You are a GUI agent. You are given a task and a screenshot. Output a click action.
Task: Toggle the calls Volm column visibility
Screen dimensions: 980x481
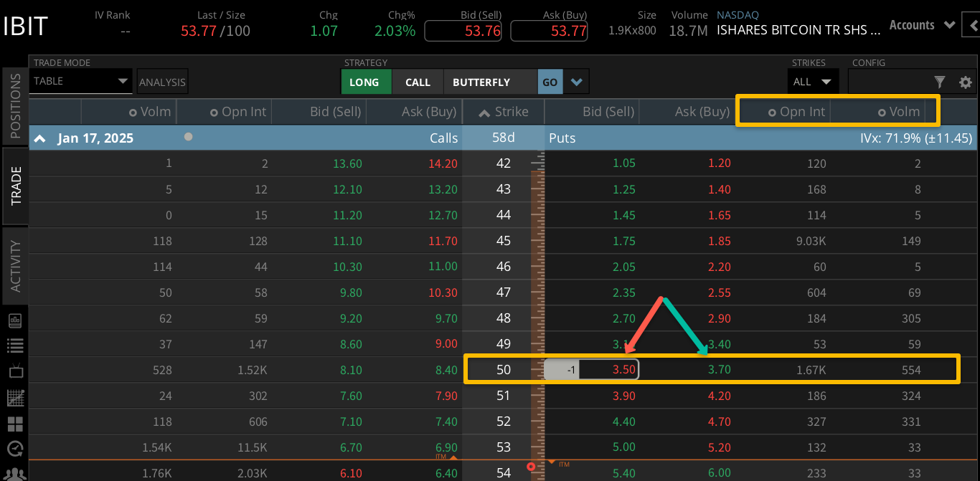click(133, 111)
